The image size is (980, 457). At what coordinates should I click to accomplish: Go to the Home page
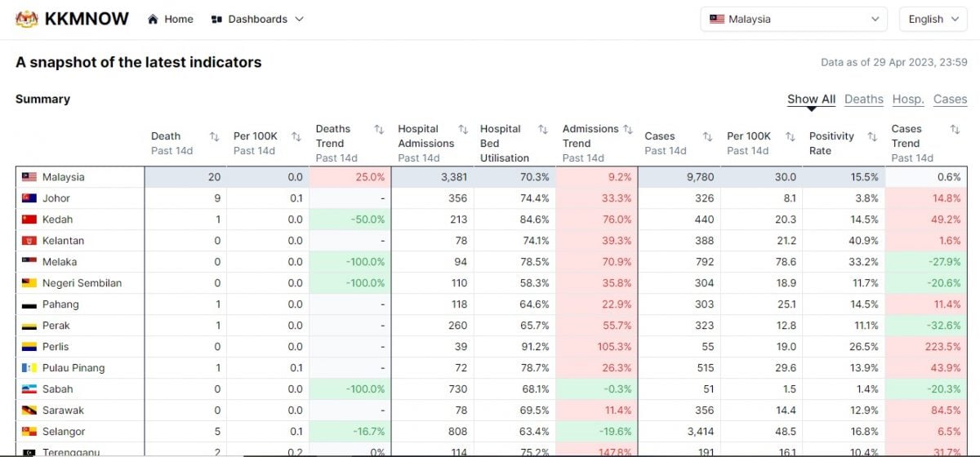click(171, 20)
